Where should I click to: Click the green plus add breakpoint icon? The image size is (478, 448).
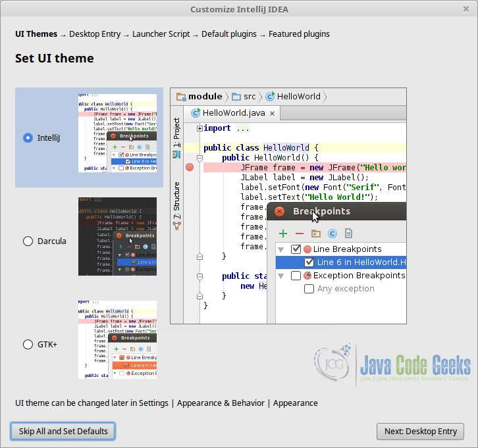[283, 234]
